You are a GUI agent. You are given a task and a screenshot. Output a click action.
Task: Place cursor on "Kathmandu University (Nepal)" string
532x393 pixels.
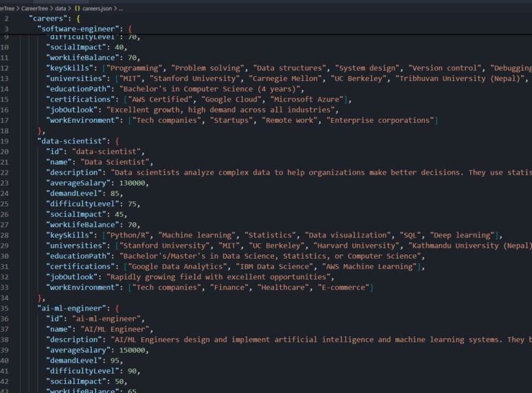click(x=471, y=246)
